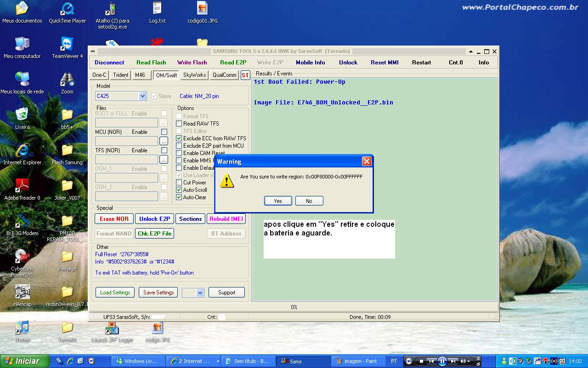Select the codigo01.JPG image file icon
Viewport: 588px width, 368px height.
coord(202,12)
